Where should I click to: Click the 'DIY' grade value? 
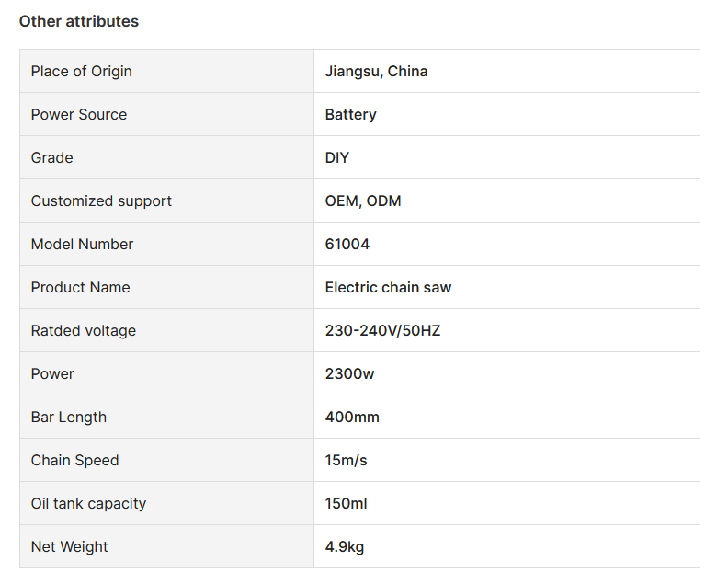337,157
